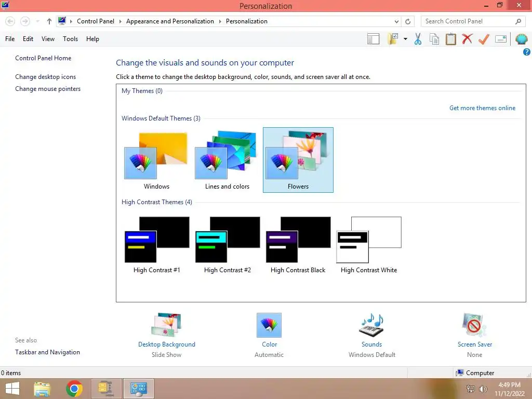Apply the High Contrast #2 theme
532x399 pixels.
pyautogui.click(x=227, y=244)
